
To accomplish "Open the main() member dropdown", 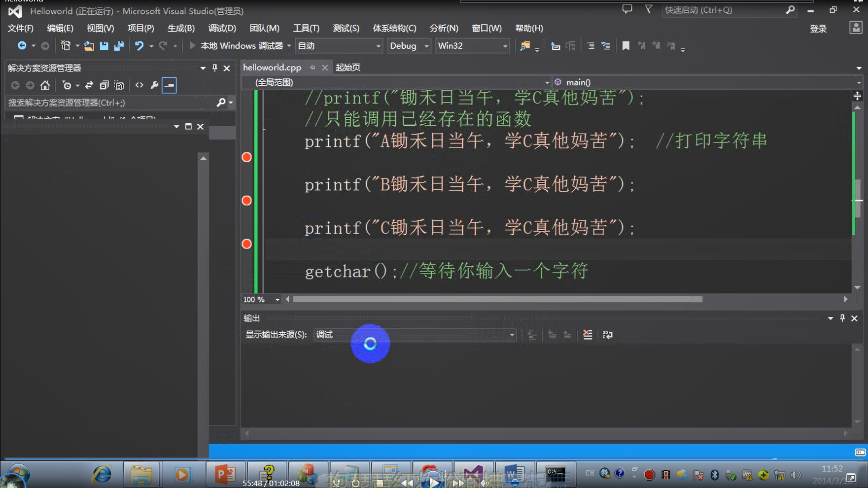I will [707, 82].
